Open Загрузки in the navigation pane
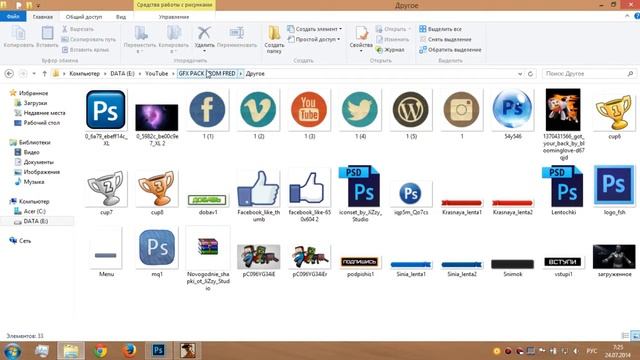The image size is (640, 360). 35,103
